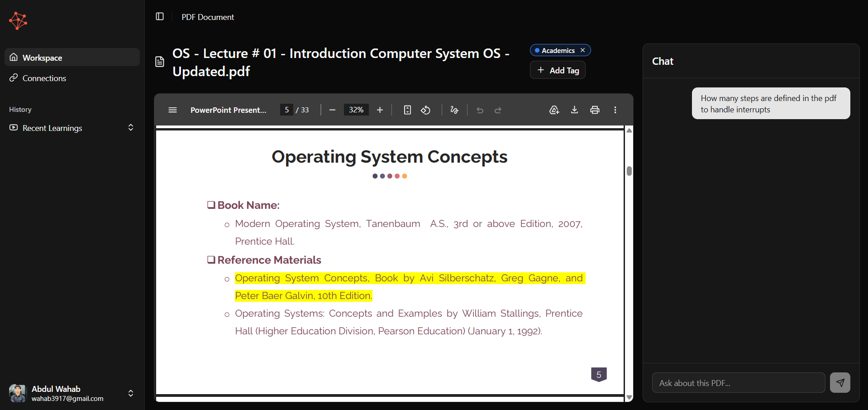Click the fit to page icon

click(x=407, y=110)
